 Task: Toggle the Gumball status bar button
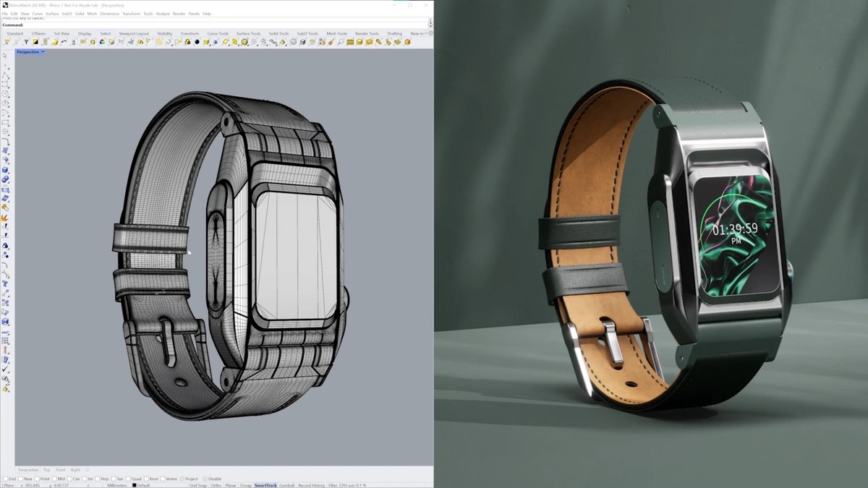click(x=286, y=485)
